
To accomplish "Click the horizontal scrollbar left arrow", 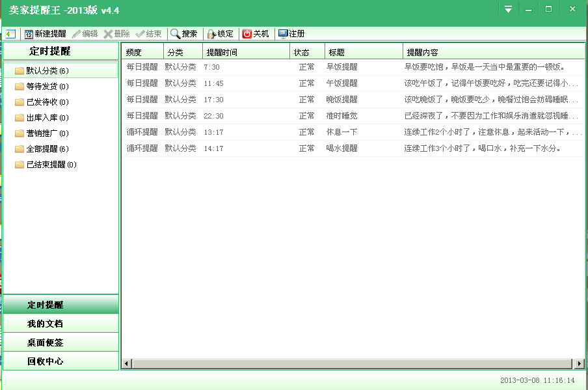I will coord(126,363).
